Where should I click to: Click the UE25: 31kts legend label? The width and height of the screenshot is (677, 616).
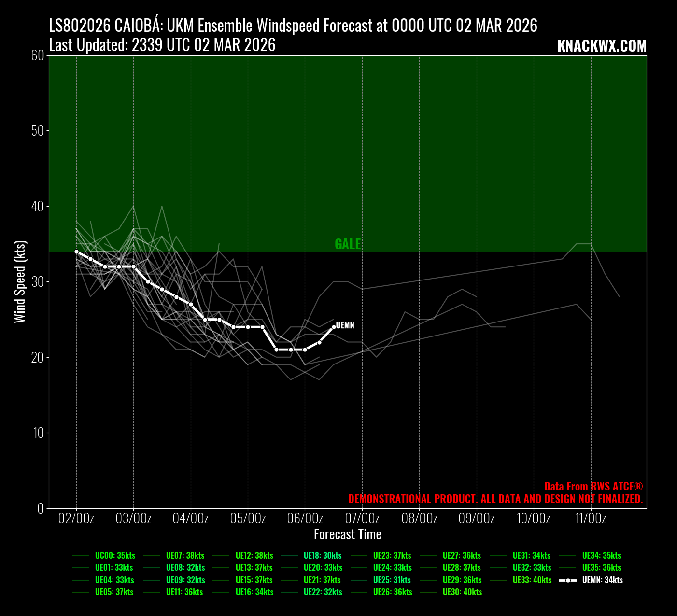coord(392,580)
